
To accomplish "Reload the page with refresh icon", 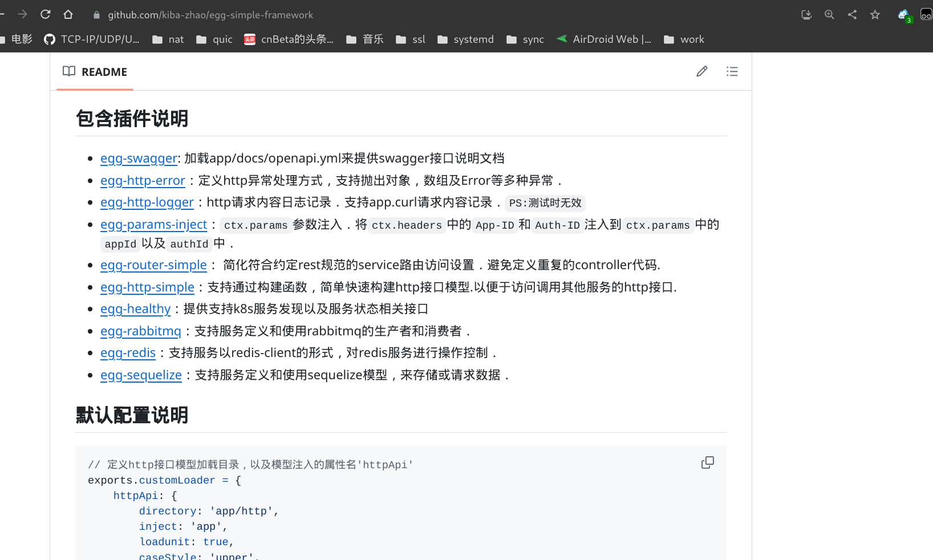I will (x=46, y=14).
